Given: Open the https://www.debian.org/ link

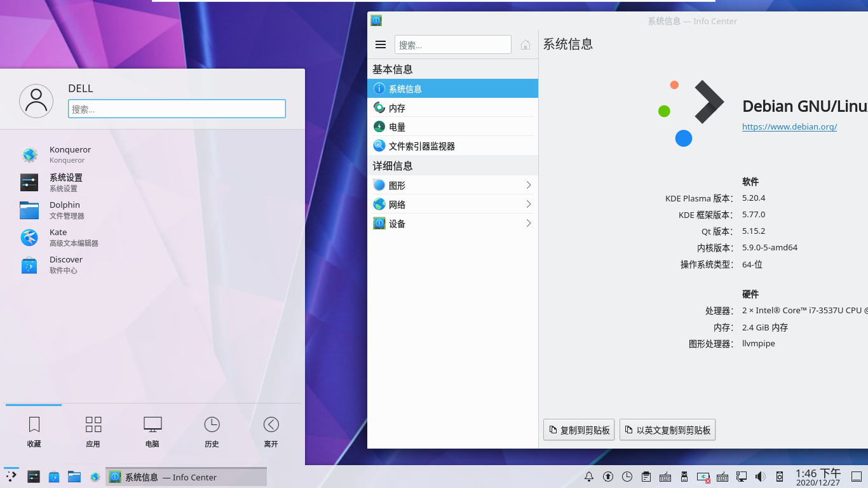Looking at the screenshot, I should pyautogui.click(x=789, y=126).
